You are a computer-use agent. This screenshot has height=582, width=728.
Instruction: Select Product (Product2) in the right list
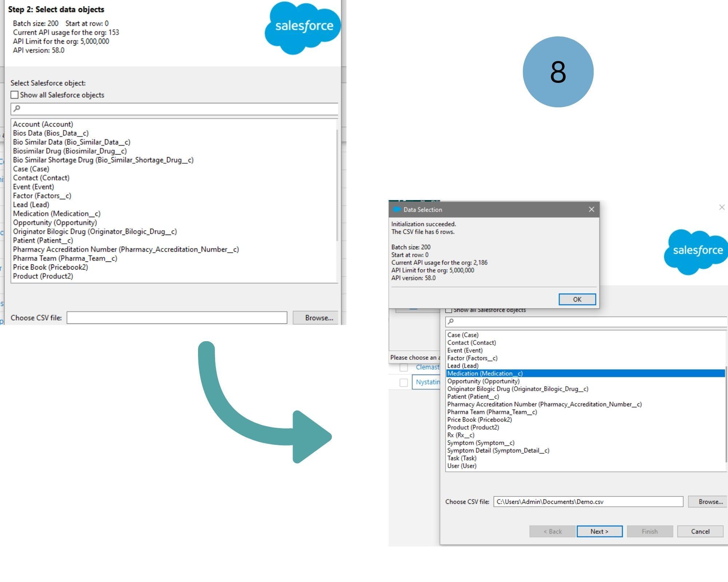pyautogui.click(x=473, y=427)
